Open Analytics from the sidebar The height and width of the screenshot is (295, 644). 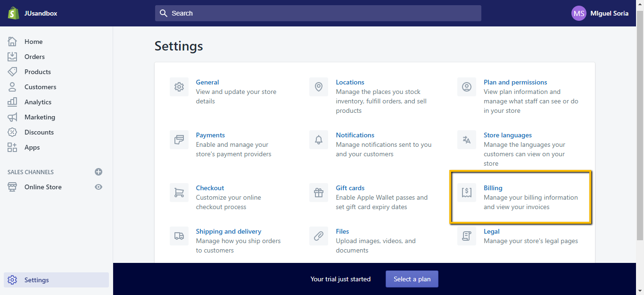pyautogui.click(x=38, y=102)
